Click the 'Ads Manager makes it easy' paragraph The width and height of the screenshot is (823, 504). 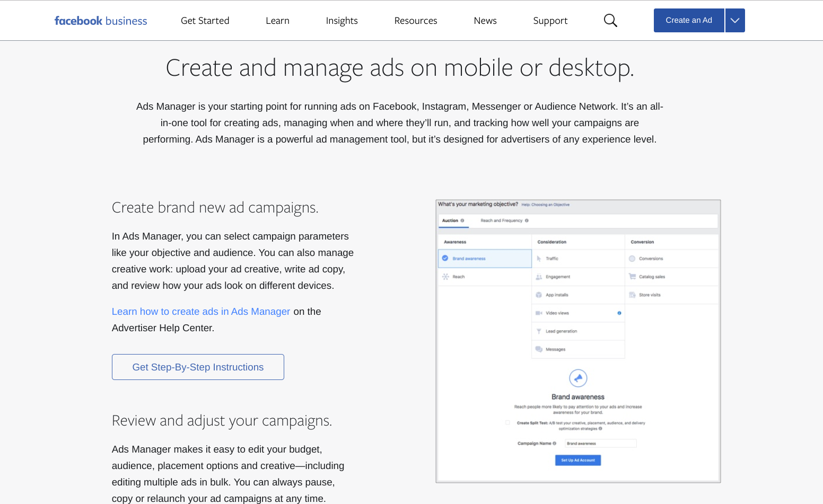point(228,474)
